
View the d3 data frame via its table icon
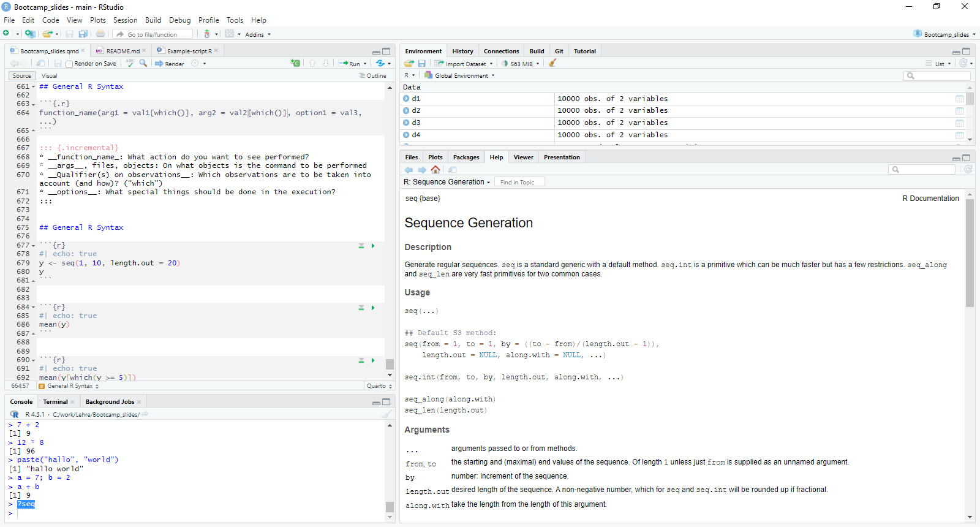[x=959, y=123]
